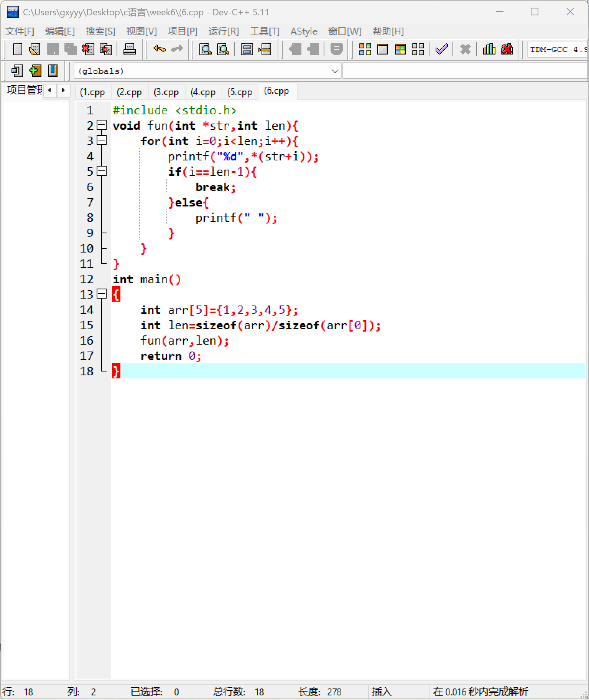
Task: Click the Close file toolbar icon
Action: [x=88, y=49]
